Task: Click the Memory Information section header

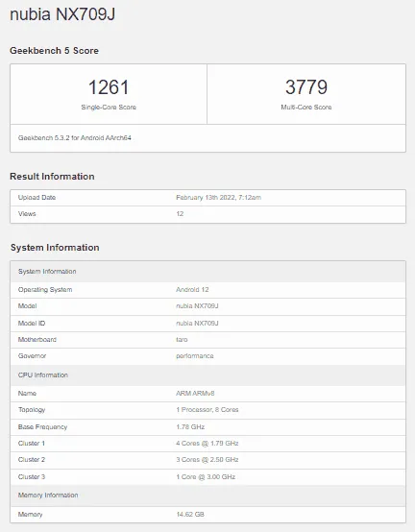Action: coord(207,496)
